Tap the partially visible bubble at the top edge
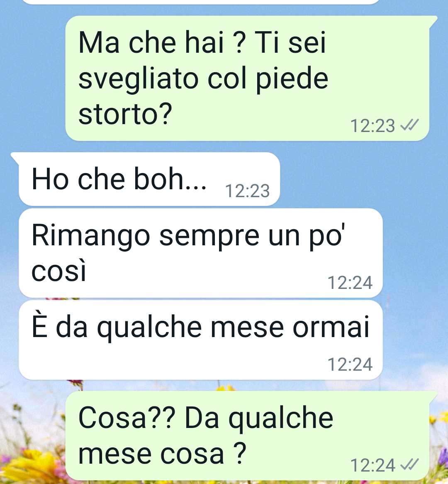This screenshot has height=484, width=448. pos(200,2)
